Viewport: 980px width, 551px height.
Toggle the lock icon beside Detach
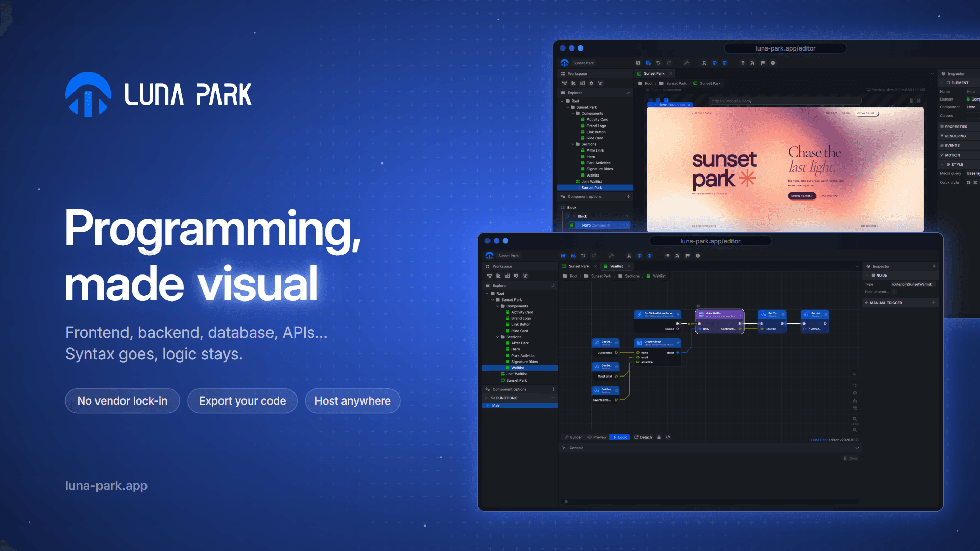coord(659,437)
